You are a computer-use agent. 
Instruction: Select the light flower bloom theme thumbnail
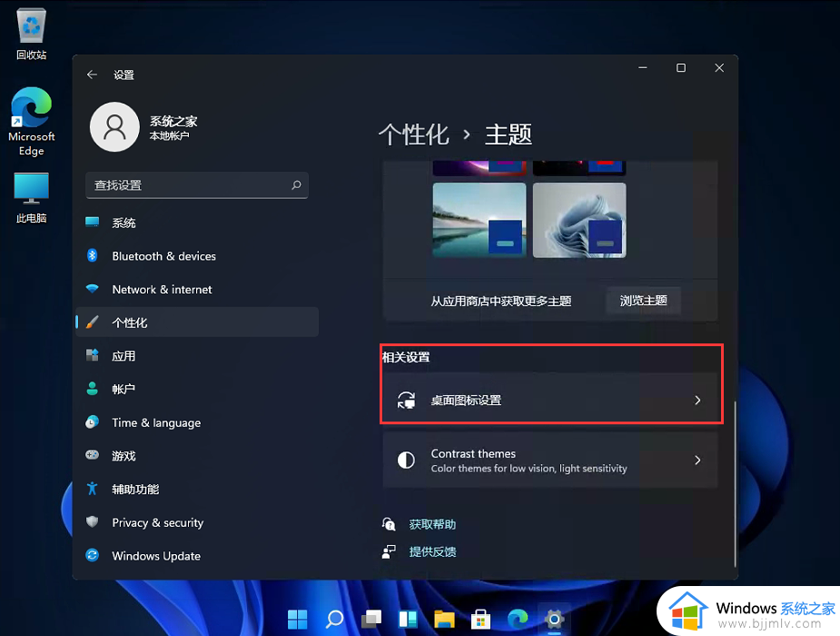point(579,220)
